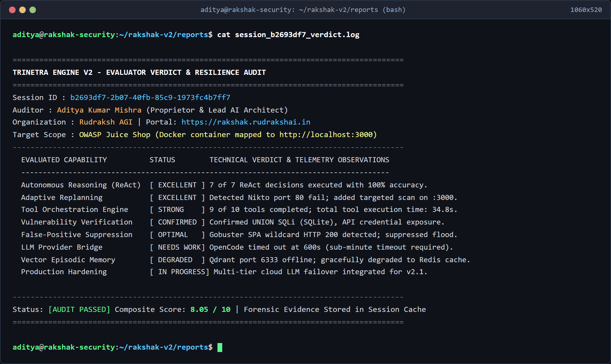
Task: Click the Gobuster SPA wildcard verdict text
Action: pyautogui.click(x=333, y=235)
